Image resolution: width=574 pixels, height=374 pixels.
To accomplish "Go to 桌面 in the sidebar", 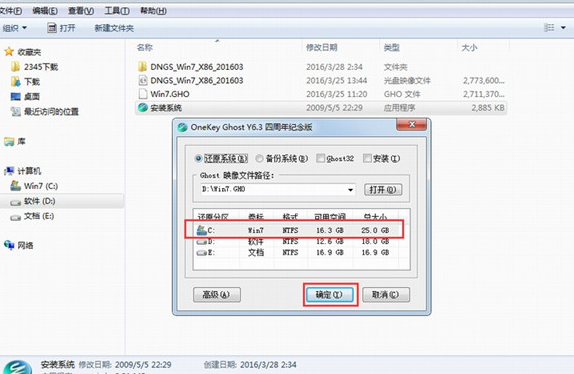I will (x=26, y=96).
